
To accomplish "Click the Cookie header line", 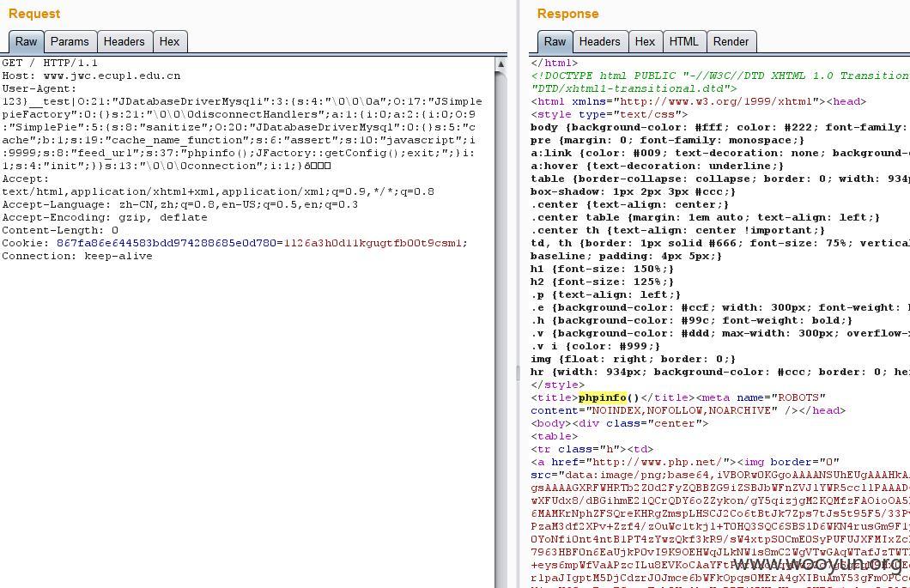I will tap(234, 243).
